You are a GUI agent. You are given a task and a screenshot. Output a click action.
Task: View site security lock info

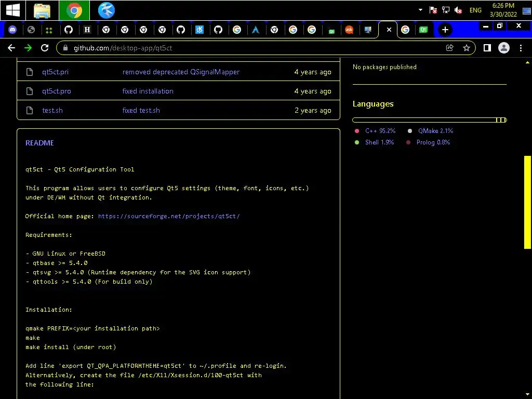[x=65, y=48]
